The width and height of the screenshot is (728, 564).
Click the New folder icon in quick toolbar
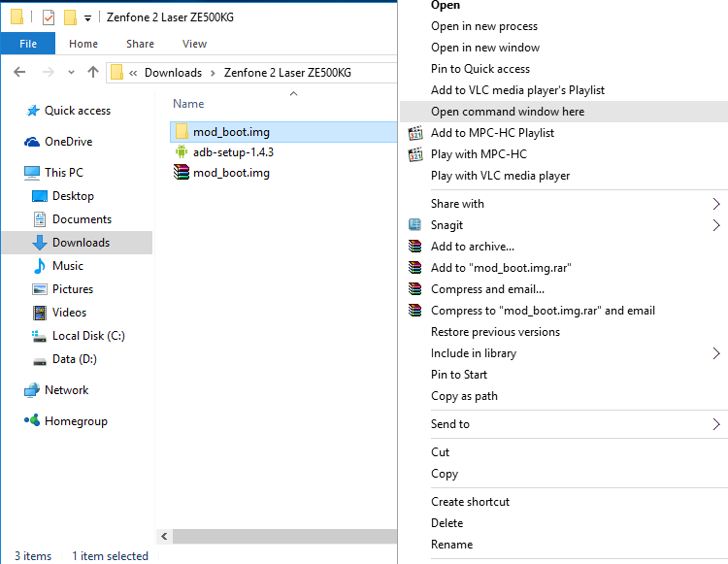(70, 17)
